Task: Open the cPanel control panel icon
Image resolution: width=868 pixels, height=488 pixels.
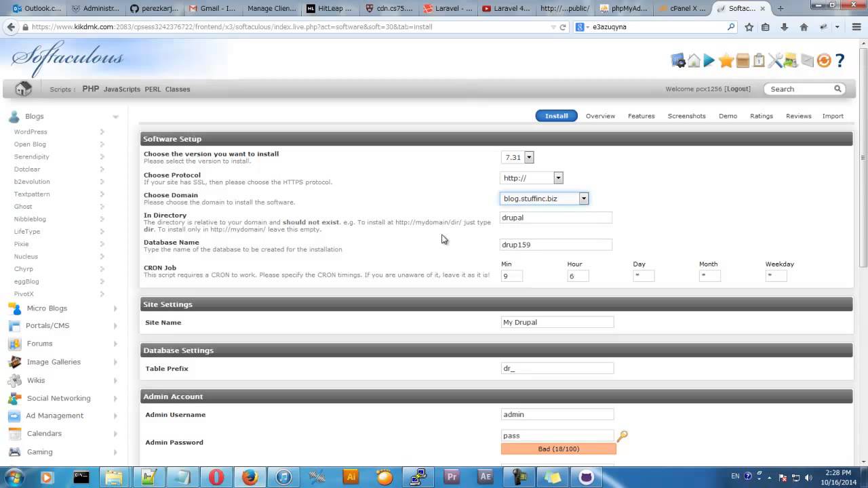Action: [x=678, y=61]
